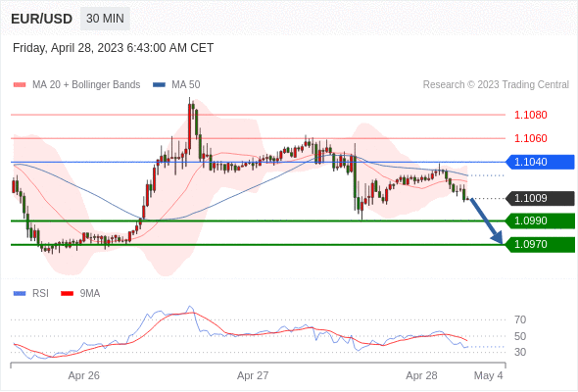
Task: Click the 1.1080 resistance level label
Action: [x=530, y=115]
